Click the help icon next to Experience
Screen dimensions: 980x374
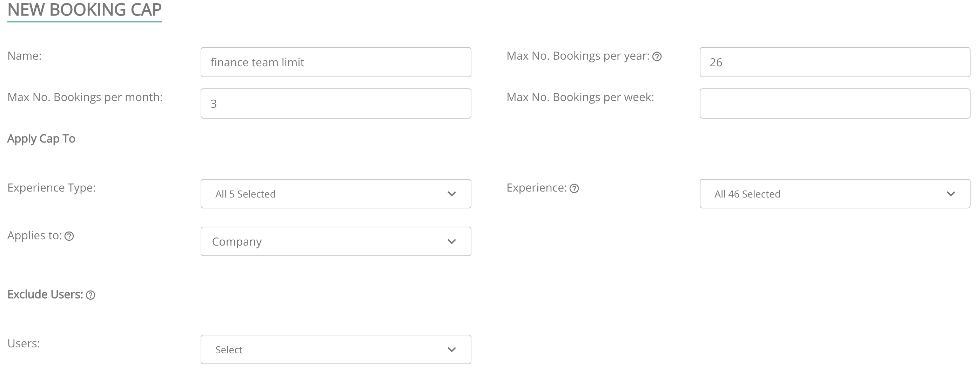pyautogui.click(x=574, y=188)
